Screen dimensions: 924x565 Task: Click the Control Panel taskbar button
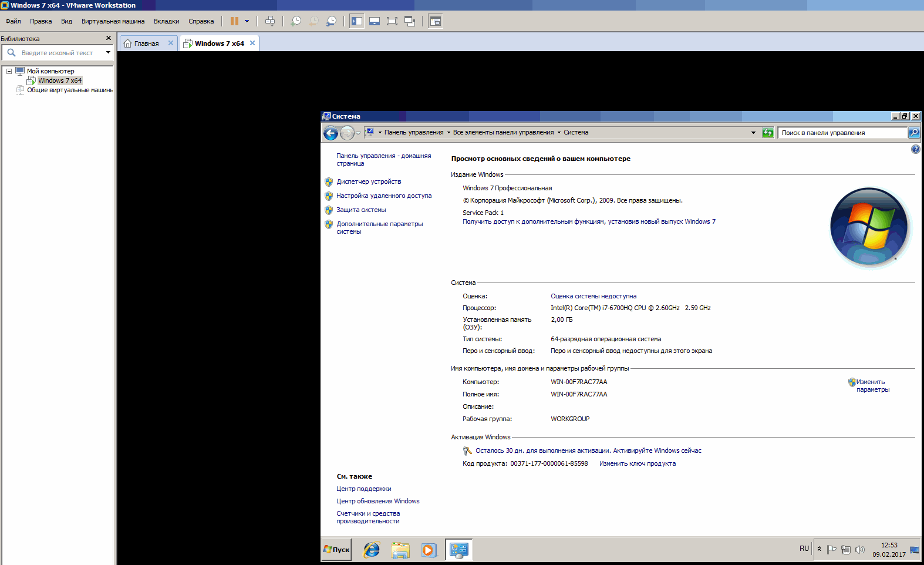point(458,550)
